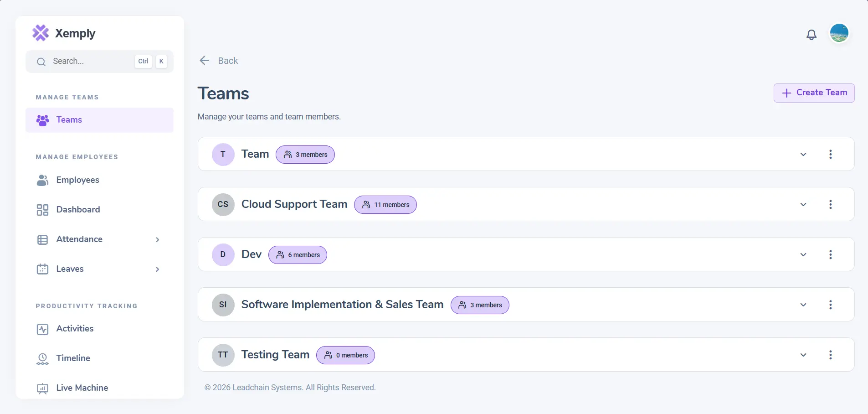Click Software Implementation & Sales Team name
868x414 pixels.
pos(343,305)
